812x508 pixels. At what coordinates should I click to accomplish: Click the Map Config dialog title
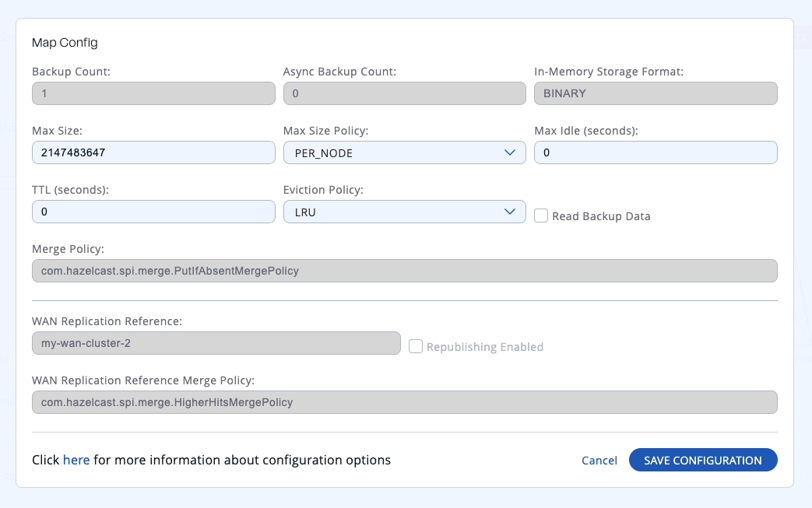[65, 42]
